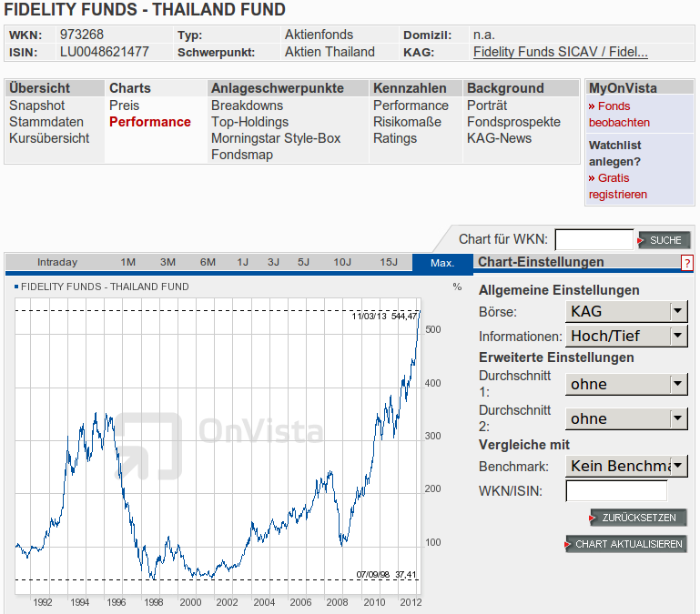Open the Kennzahlen Performance link
Screen dimensions: 700x614
pos(411,106)
